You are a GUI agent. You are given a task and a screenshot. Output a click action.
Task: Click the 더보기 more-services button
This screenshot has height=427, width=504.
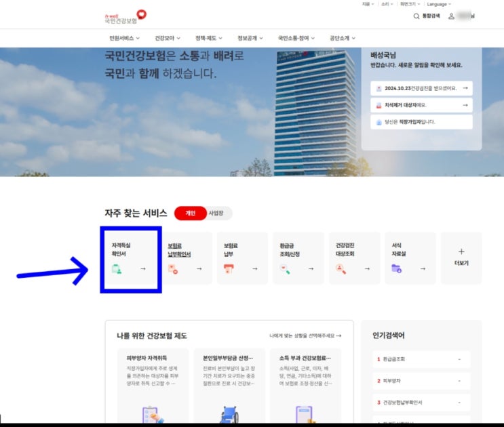coord(461,258)
